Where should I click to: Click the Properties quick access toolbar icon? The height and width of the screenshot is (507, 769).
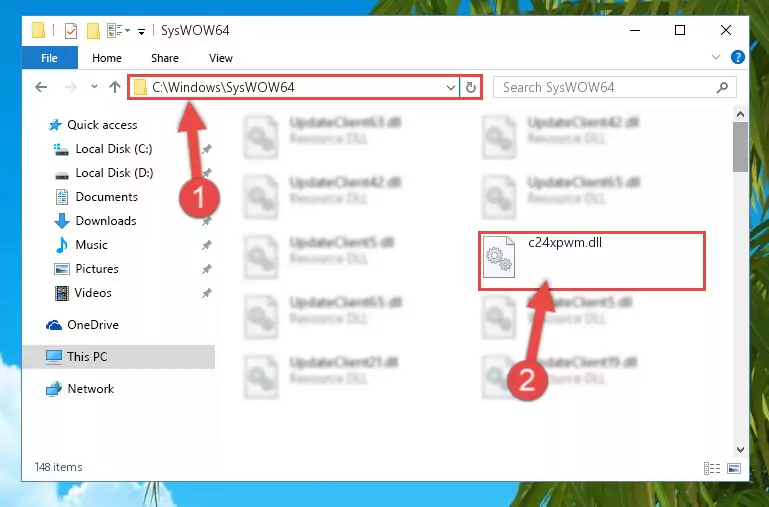click(x=71, y=31)
